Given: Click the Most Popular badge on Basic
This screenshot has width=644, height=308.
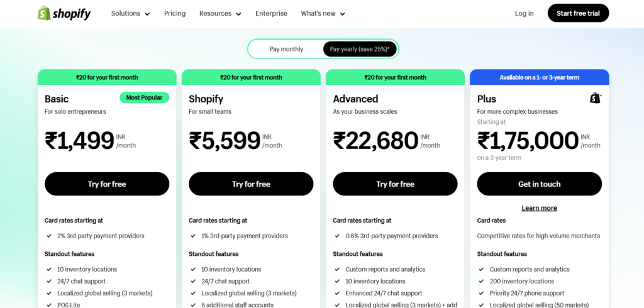Looking at the screenshot, I should tap(144, 97).
